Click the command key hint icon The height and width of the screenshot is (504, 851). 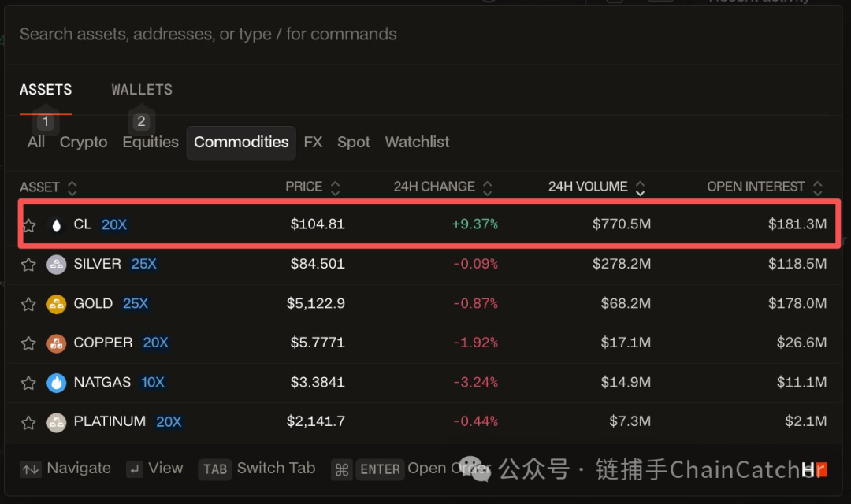pyautogui.click(x=342, y=469)
